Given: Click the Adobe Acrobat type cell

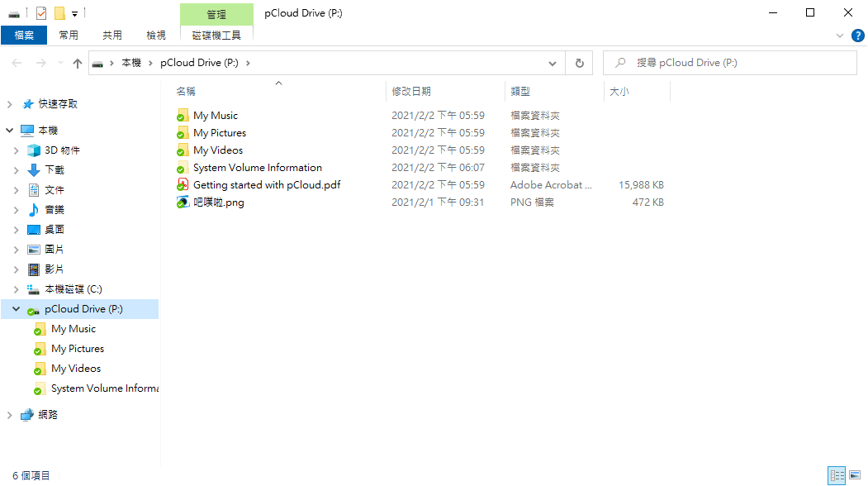Looking at the screenshot, I should point(552,185).
